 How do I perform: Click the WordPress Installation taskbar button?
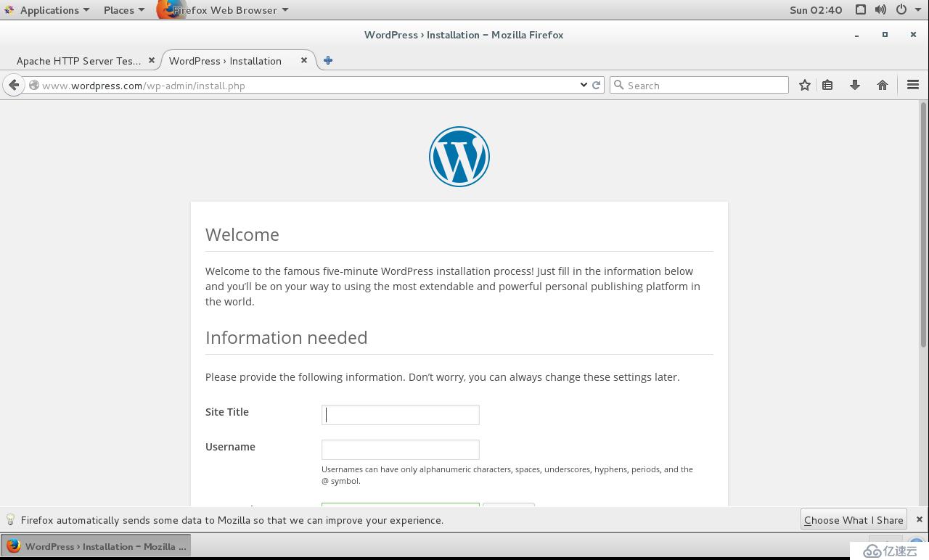coord(96,546)
